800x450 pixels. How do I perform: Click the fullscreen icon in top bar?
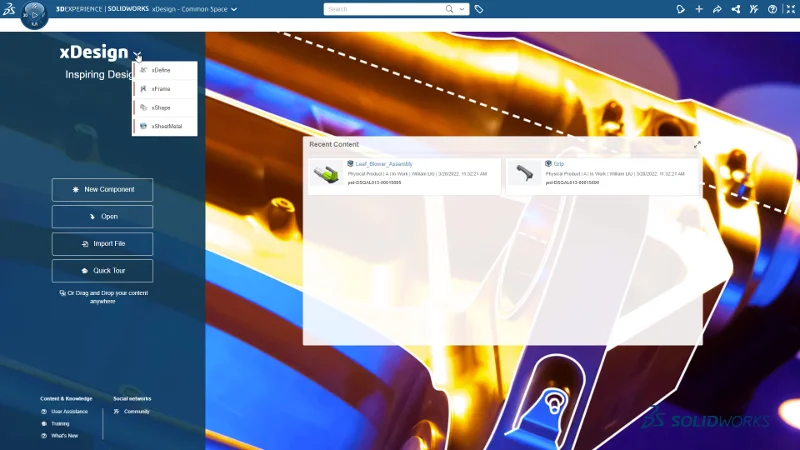point(789,9)
